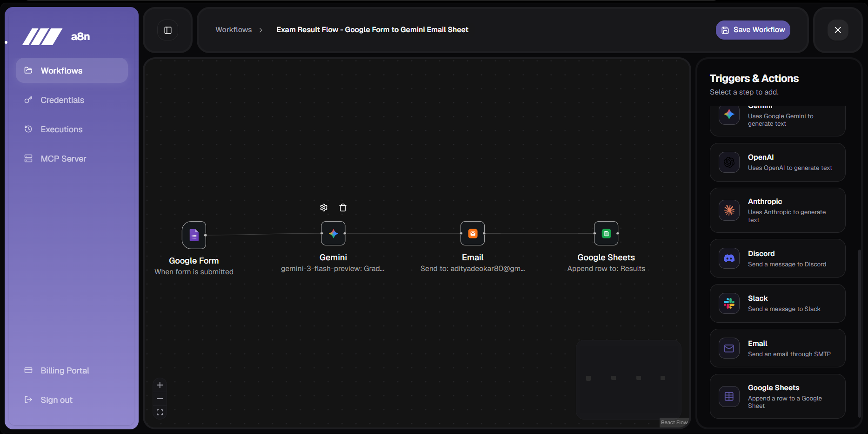The height and width of the screenshot is (434, 868).
Task: Open the Billing Portal
Action: [x=72, y=371]
